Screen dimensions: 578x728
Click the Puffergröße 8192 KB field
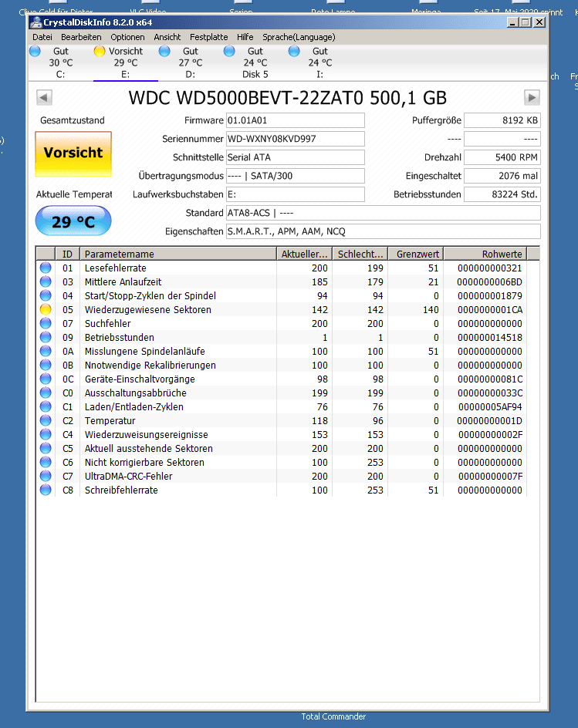502,120
